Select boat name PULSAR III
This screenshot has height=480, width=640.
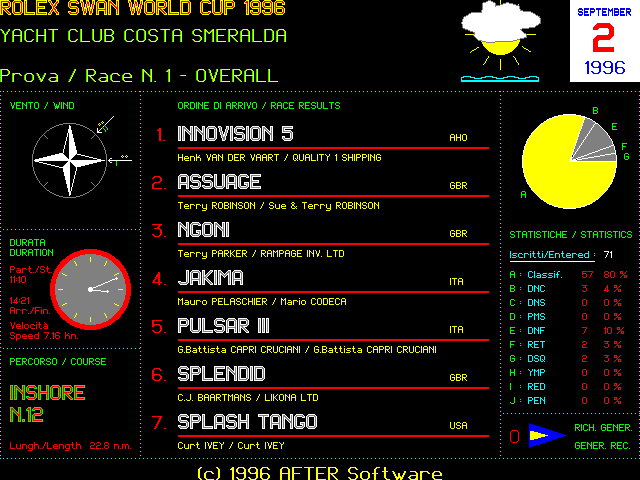click(223, 326)
